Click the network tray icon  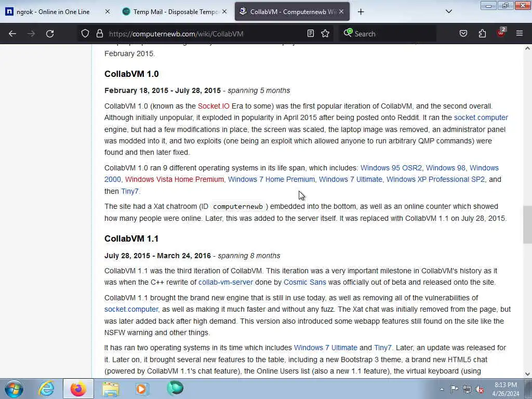467,389
